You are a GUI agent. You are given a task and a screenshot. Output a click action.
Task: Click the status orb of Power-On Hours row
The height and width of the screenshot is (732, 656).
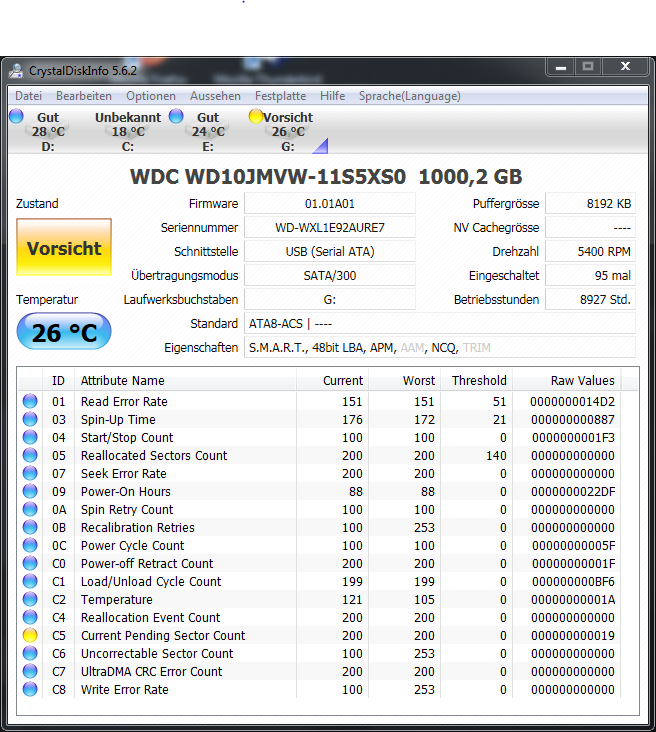click(30, 491)
